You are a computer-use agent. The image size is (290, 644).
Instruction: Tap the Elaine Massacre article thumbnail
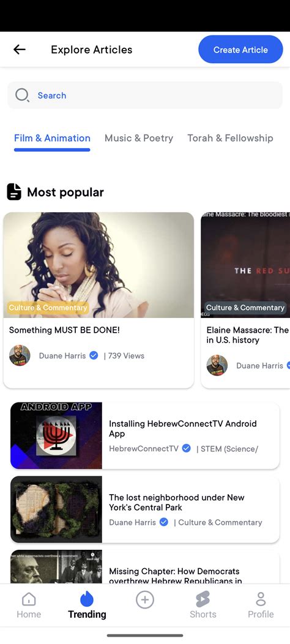[x=245, y=265]
